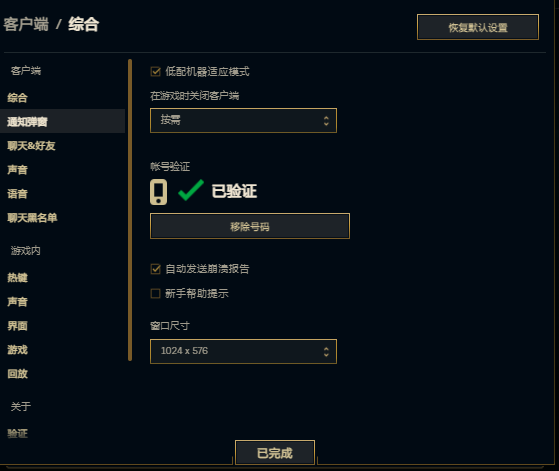This screenshot has width=559, height=471.
Task: Open the 热键 settings page
Action: tap(17, 277)
